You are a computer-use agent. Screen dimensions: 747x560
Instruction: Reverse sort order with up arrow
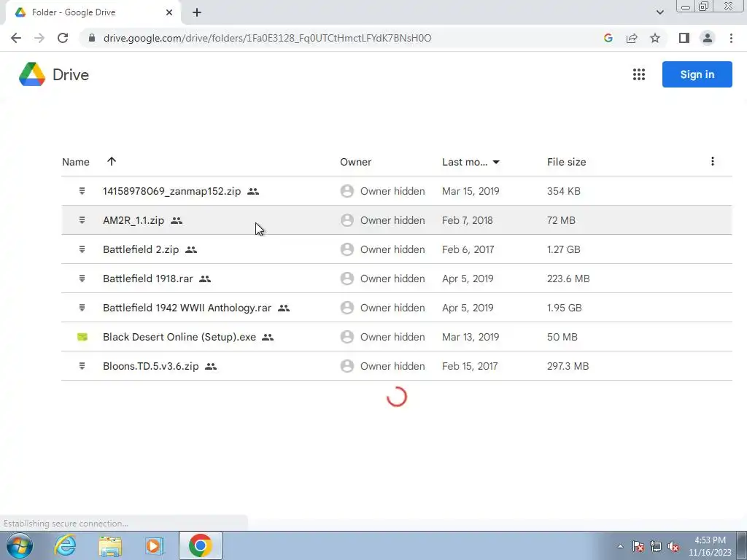pos(112,161)
